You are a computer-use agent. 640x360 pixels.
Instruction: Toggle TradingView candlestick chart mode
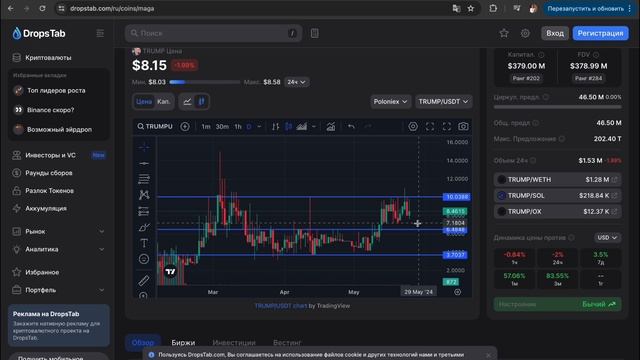201,102
